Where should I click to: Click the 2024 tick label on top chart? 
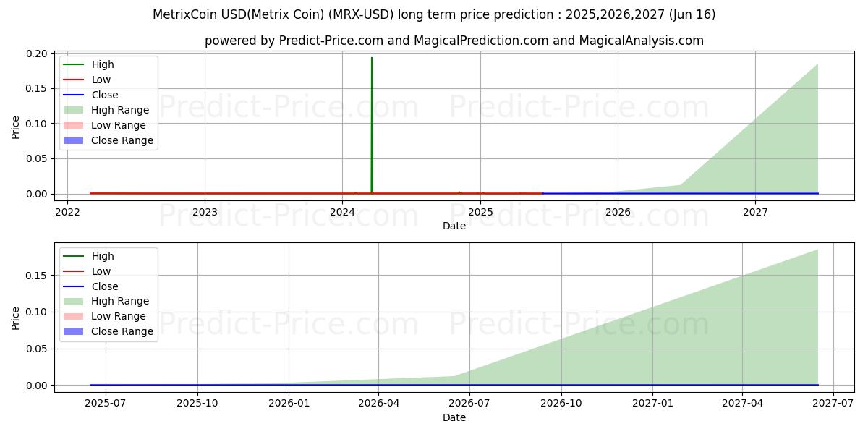tap(342, 212)
